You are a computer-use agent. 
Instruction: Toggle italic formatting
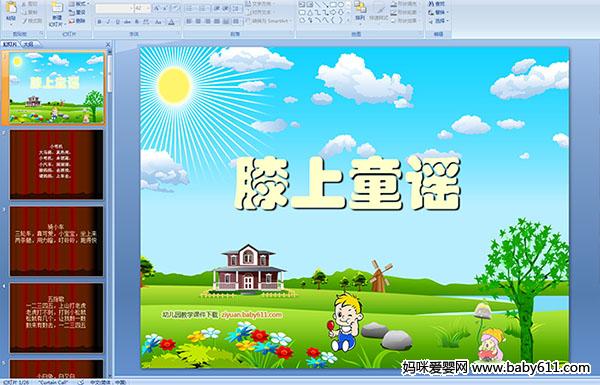(108, 22)
